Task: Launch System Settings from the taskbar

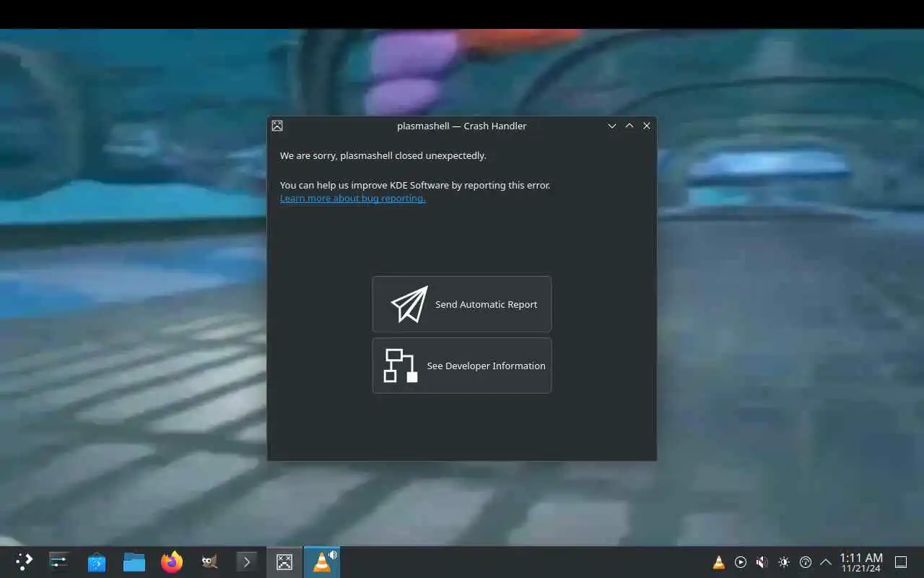Action: coord(58,561)
